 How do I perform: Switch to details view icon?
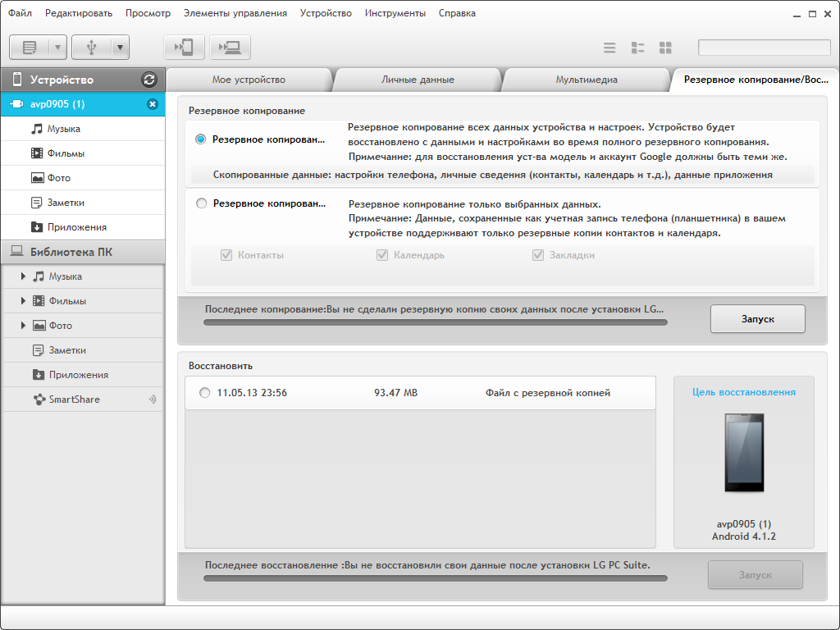pyautogui.click(x=637, y=48)
